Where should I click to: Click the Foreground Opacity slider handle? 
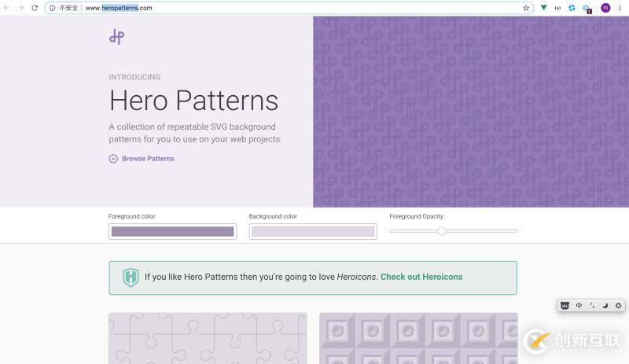(442, 231)
